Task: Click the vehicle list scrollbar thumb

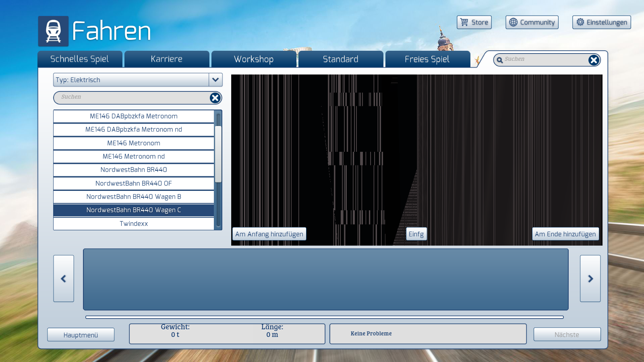Action: click(x=218, y=154)
